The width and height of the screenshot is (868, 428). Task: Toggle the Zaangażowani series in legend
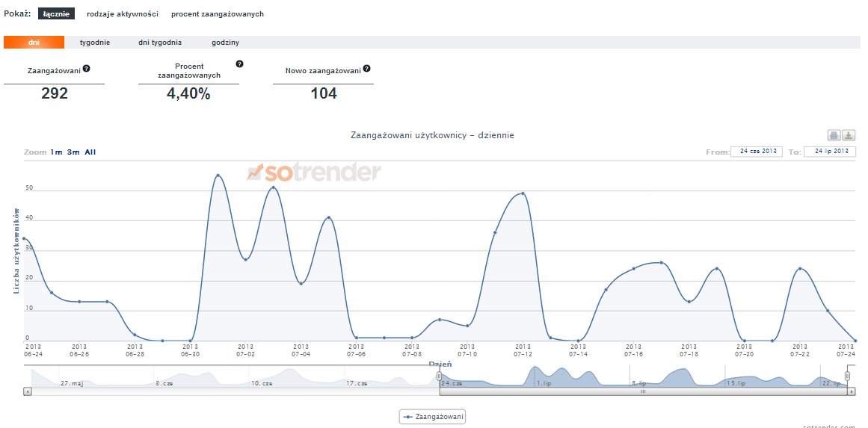pos(433,416)
